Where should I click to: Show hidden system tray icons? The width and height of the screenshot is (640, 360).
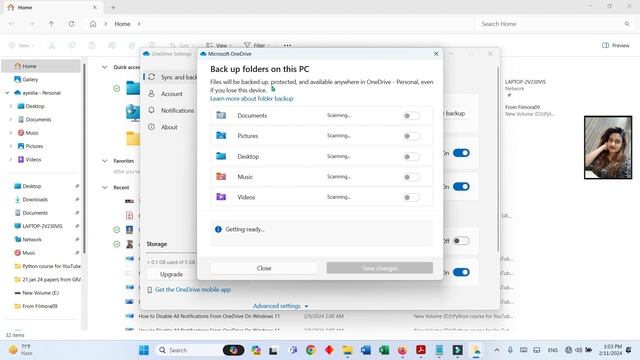pos(497,350)
